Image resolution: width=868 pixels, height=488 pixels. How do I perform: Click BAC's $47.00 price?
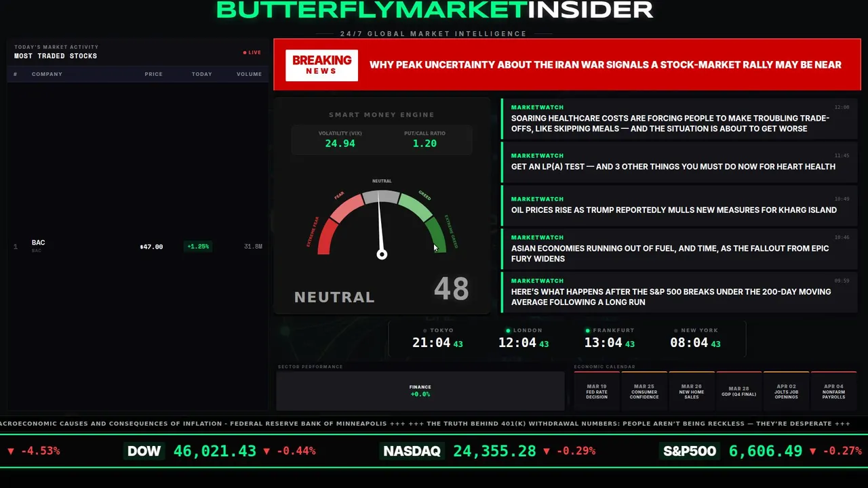151,247
